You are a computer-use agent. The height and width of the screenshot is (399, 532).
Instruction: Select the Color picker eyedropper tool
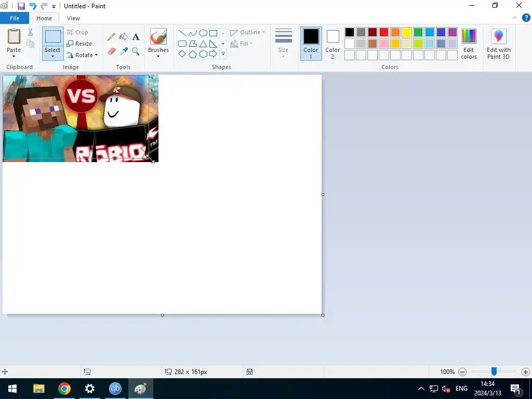124,51
